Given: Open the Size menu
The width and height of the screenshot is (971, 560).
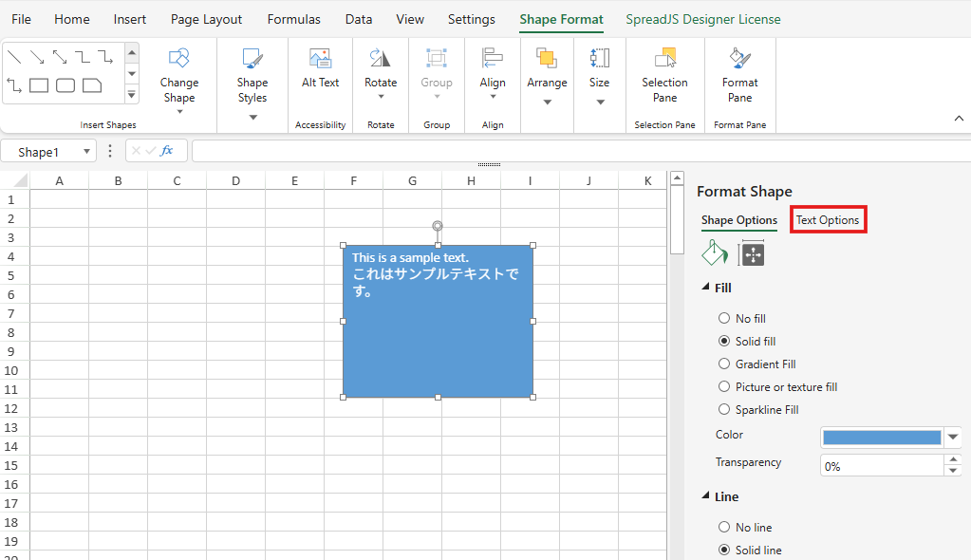Looking at the screenshot, I should [600, 77].
